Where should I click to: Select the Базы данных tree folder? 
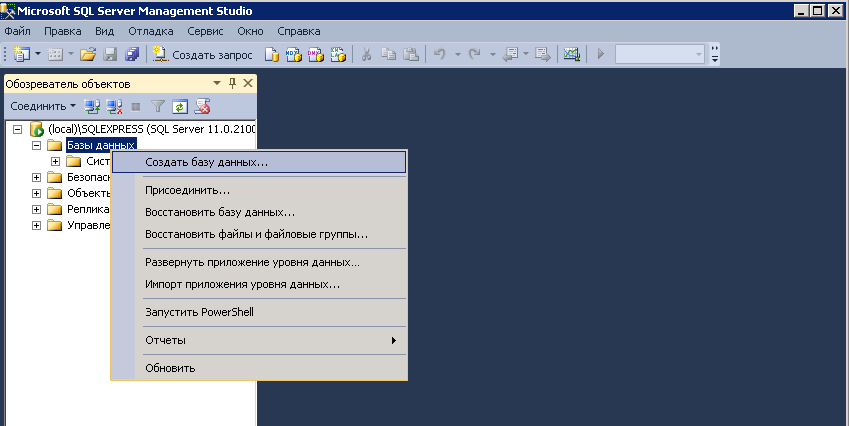101,145
